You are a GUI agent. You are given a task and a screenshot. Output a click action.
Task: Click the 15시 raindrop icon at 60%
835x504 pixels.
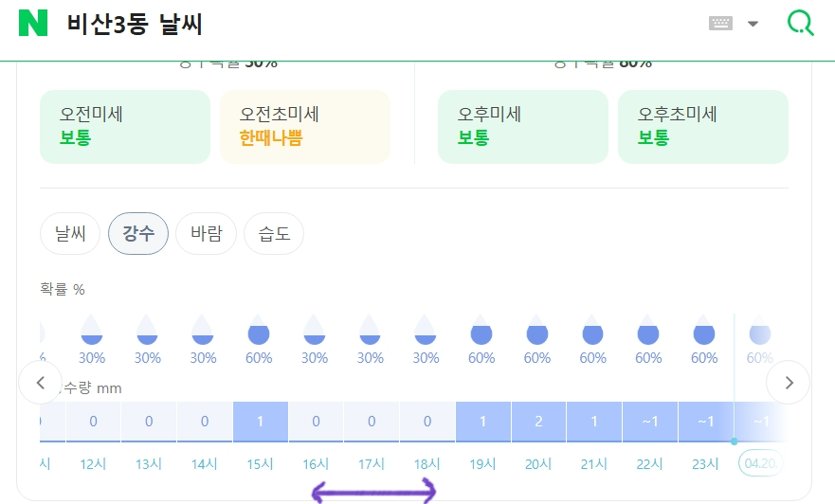[x=259, y=329]
